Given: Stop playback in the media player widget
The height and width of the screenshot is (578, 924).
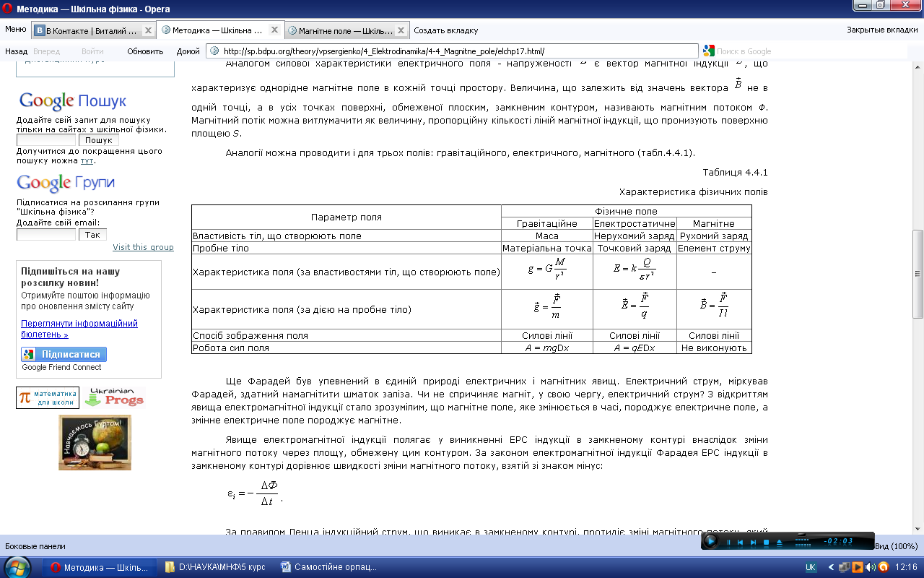Looking at the screenshot, I should [x=766, y=542].
